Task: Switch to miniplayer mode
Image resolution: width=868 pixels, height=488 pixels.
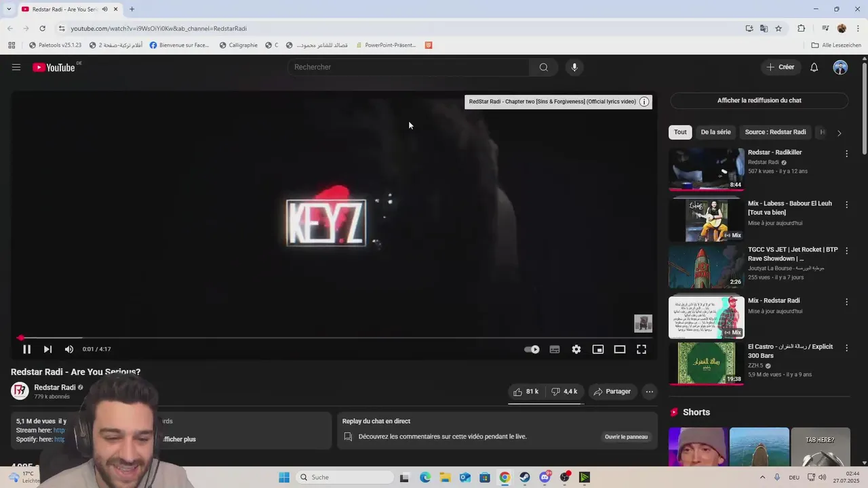Action: pyautogui.click(x=598, y=349)
